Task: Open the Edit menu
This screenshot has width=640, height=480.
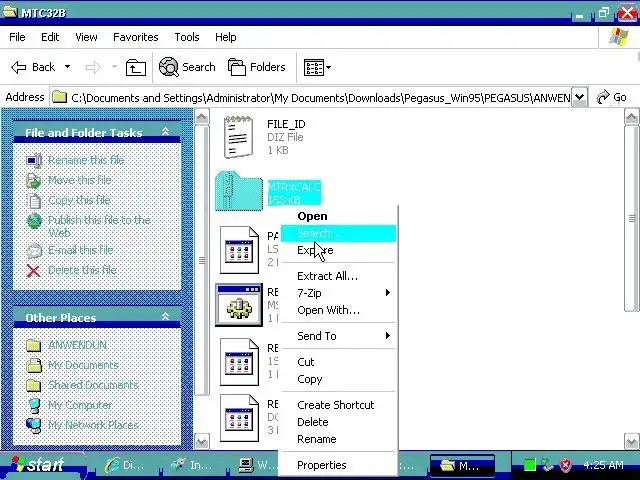Action: pyautogui.click(x=50, y=37)
